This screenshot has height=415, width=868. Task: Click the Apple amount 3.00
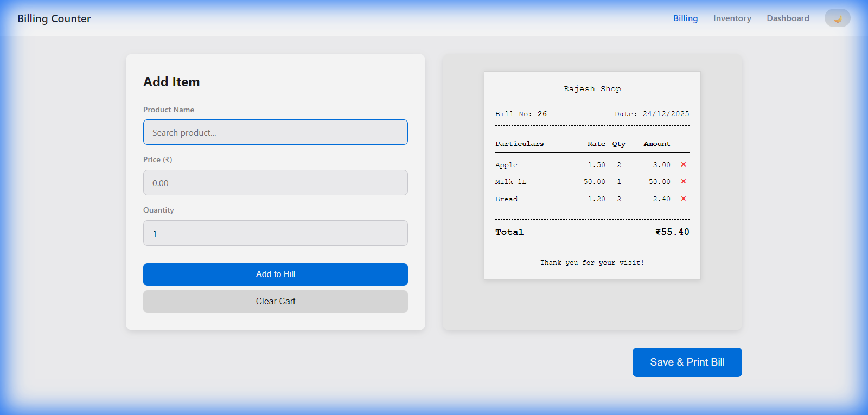(661, 165)
